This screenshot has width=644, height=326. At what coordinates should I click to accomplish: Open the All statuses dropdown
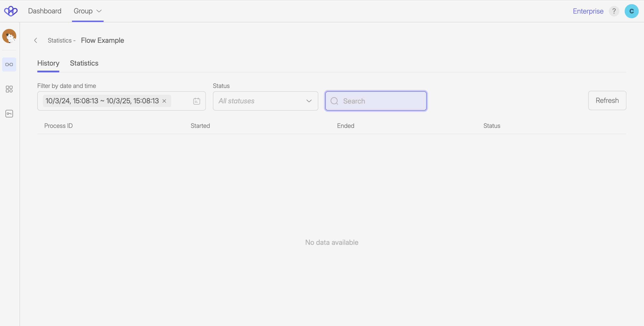pyautogui.click(x=265, y=101)
